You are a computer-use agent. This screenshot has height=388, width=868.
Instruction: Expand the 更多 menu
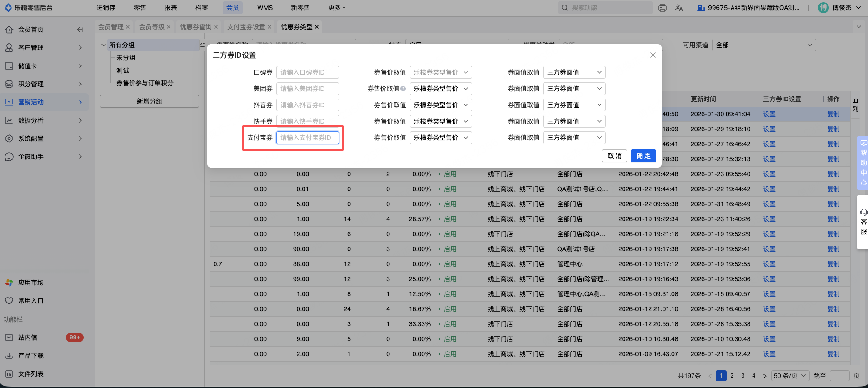coord(337,8)
